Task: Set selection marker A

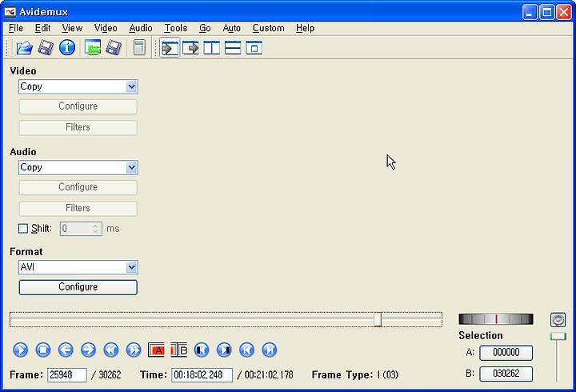Action: click(x=156, y=350)
